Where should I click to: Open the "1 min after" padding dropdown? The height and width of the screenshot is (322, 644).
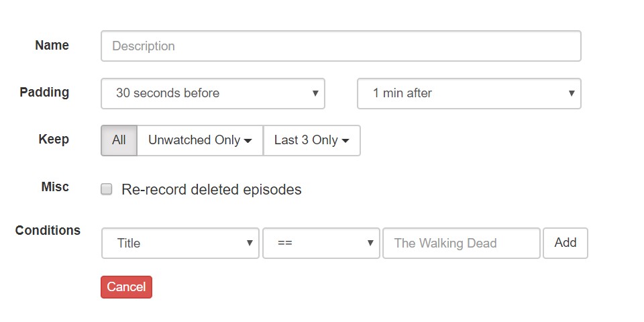point(469,93)
